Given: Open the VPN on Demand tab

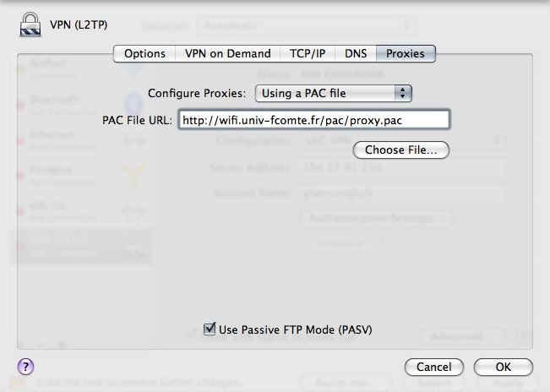Looking at the screenshot, I should tap(228, 53).
